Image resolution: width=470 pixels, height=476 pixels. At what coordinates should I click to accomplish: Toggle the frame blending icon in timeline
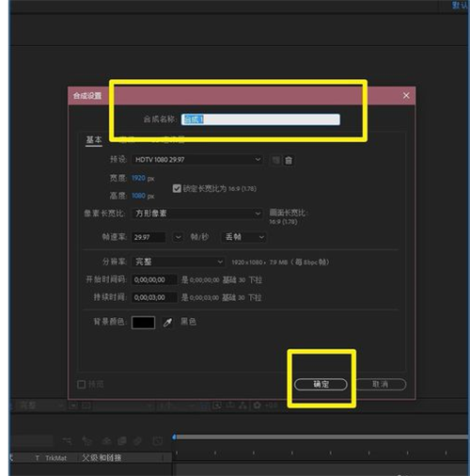pos(122,441)
